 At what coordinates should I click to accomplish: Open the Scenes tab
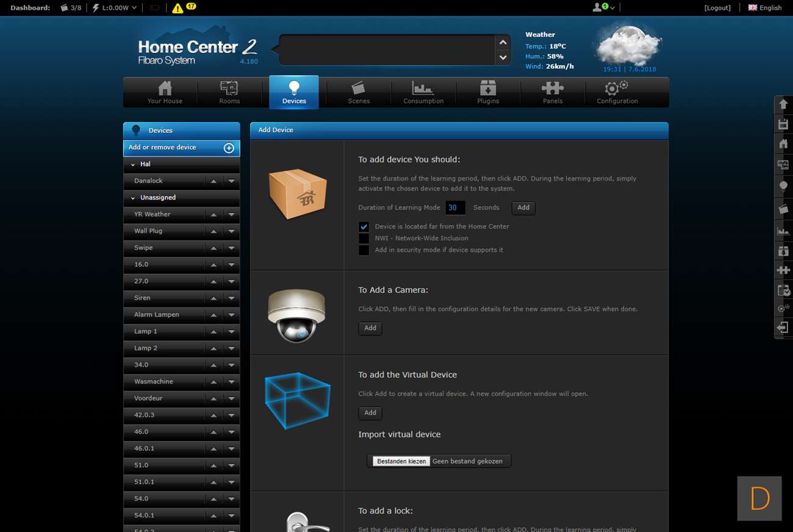click(x=359, y=93)
